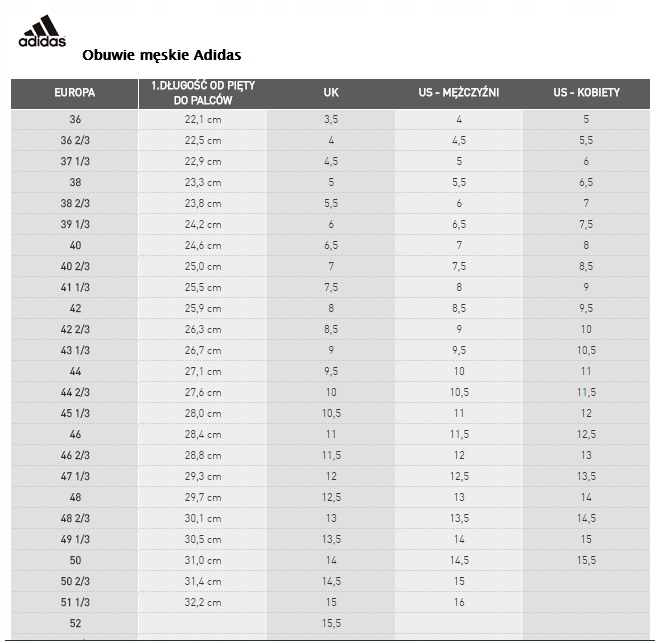Select Europa size 38 2/3 cell
Viewport: 668px width, 643px height.
coord(75,204)
